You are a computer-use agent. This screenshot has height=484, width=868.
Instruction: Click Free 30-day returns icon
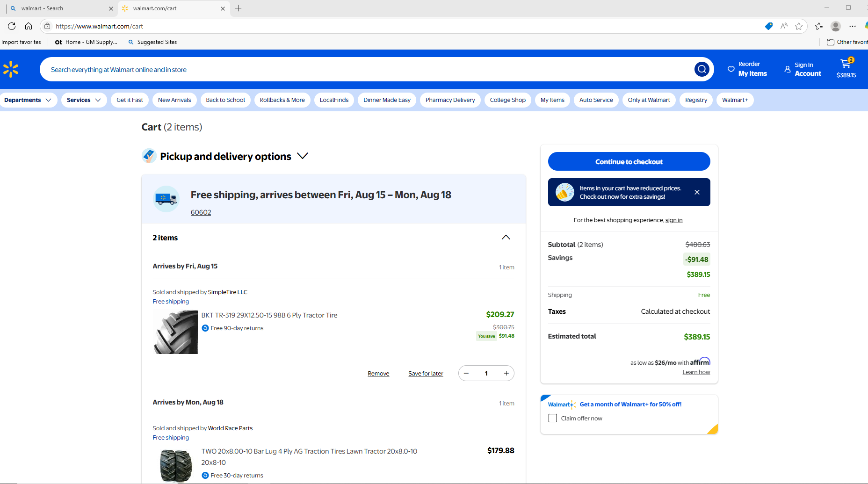tap(205, 476)
